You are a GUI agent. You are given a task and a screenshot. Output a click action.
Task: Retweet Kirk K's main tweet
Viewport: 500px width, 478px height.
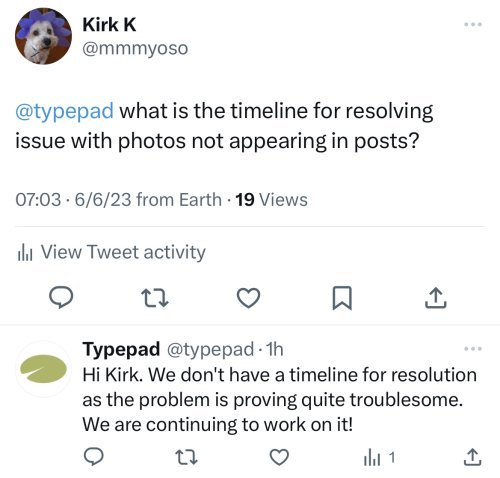[x=155, y=298]
